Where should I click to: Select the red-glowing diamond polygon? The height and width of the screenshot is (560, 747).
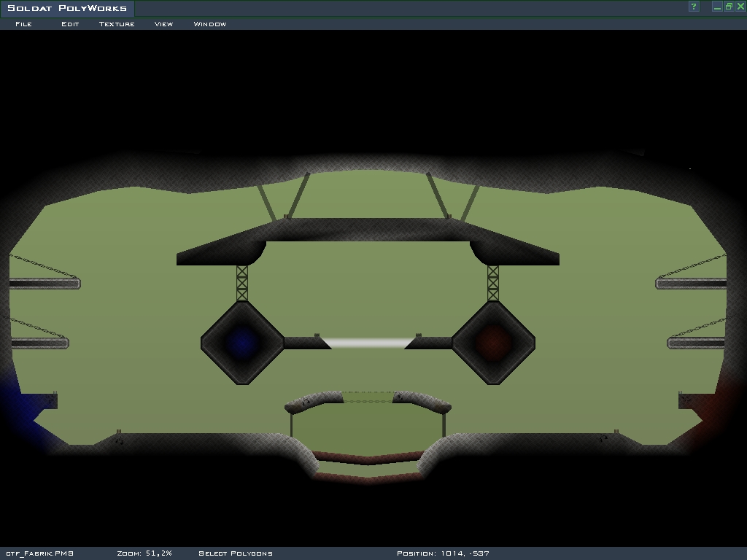(x=494, y=343)
